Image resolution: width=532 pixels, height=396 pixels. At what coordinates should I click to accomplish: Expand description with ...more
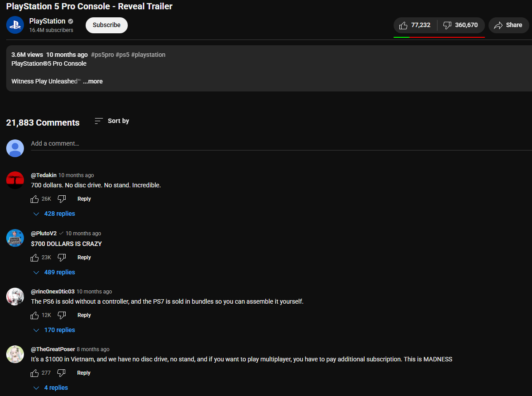point(93,81)
